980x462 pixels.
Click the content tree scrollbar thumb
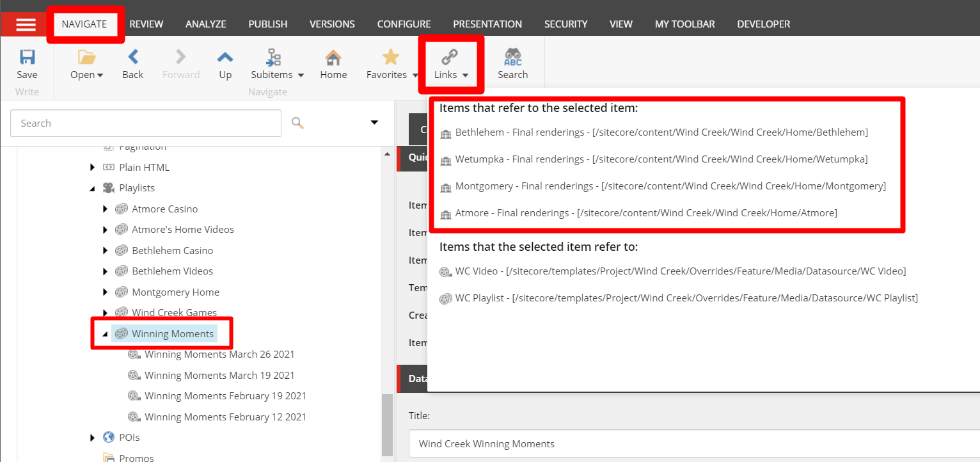point(387,424)
